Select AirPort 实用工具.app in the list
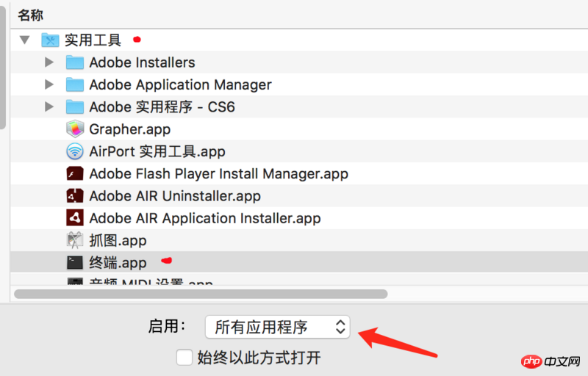Image resolution: width=588 pixels, height=376 pixels. (157, 152)
